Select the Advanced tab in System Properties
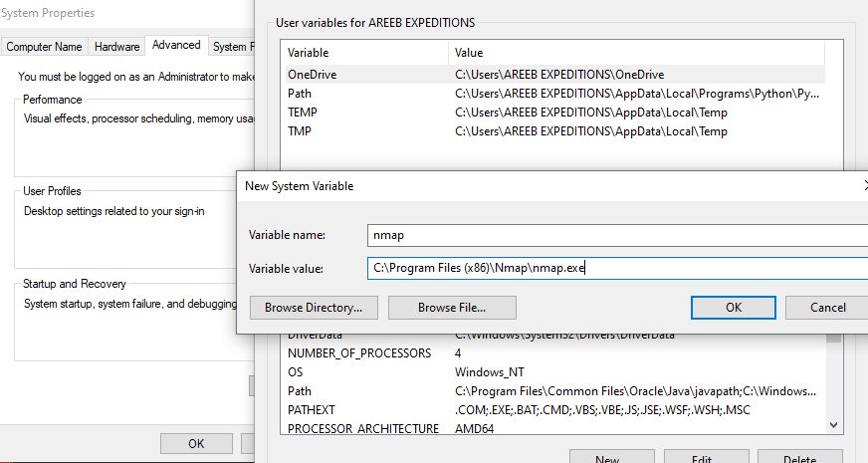The image size is (868, 463). pyautogui.click(x=176, y=45)
